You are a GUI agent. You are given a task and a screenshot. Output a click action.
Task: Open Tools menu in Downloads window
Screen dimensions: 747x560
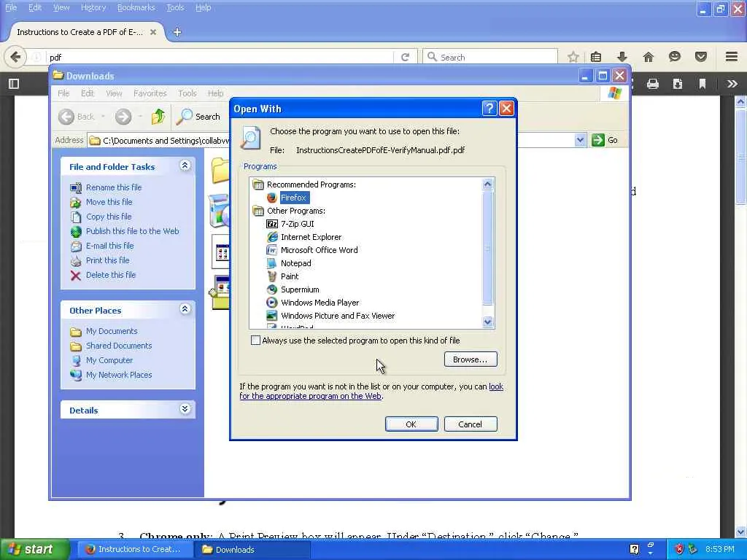tap(187, 93)
